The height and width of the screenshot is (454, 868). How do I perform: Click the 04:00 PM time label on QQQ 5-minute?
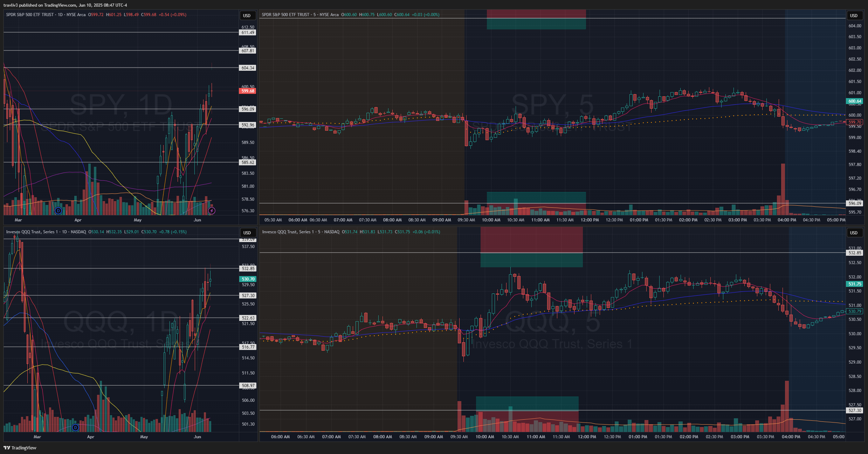tap(791, 437)
